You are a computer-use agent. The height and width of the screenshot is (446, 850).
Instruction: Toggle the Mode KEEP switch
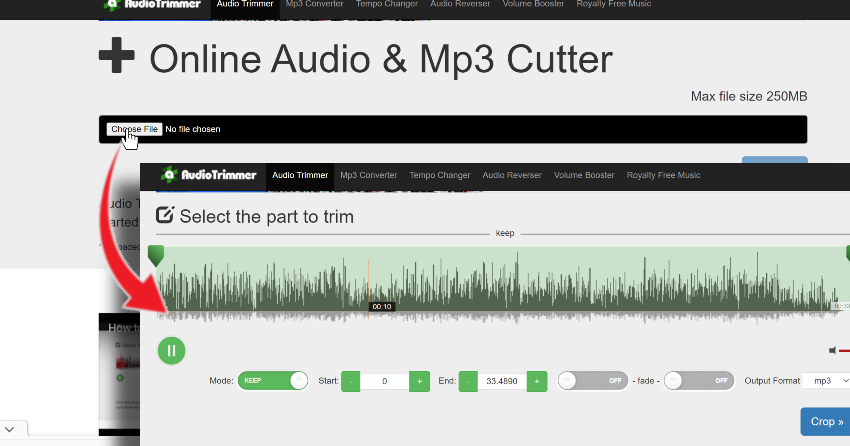pos(273,380)
